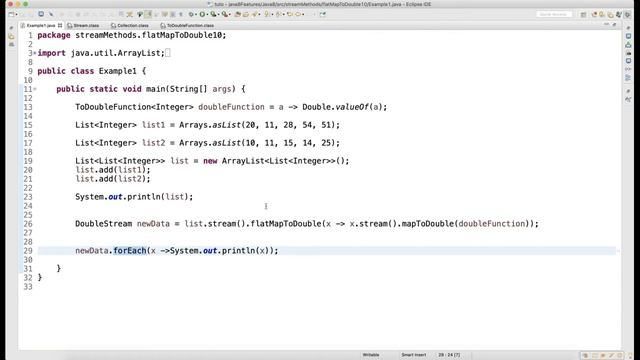Focus the Quick Access search field
The height and width of the screenshot is (360, 640).
click(x=553, y=14)
